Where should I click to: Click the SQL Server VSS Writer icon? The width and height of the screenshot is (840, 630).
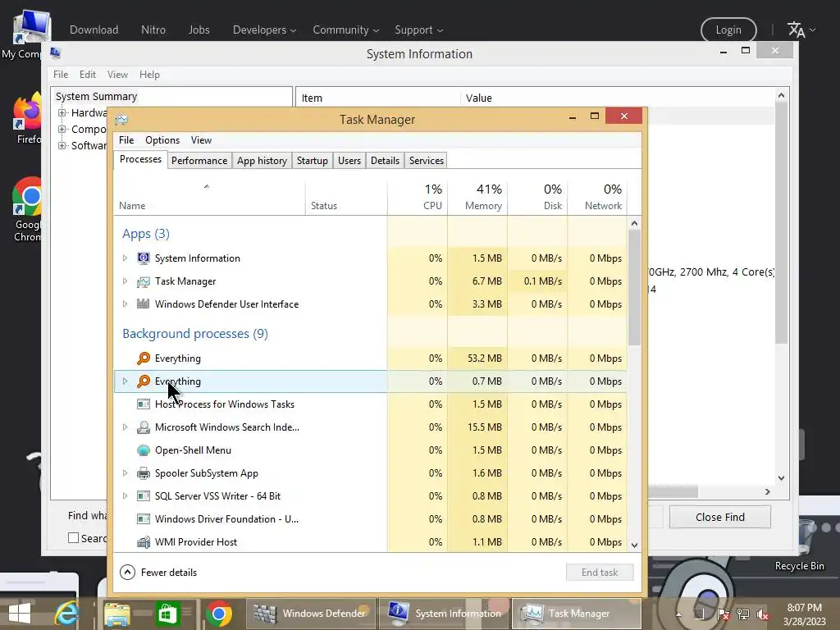click(143, 496)
